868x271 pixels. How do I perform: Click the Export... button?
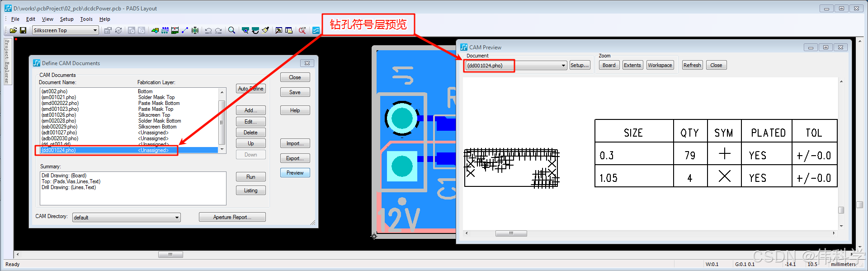(295, 158)
